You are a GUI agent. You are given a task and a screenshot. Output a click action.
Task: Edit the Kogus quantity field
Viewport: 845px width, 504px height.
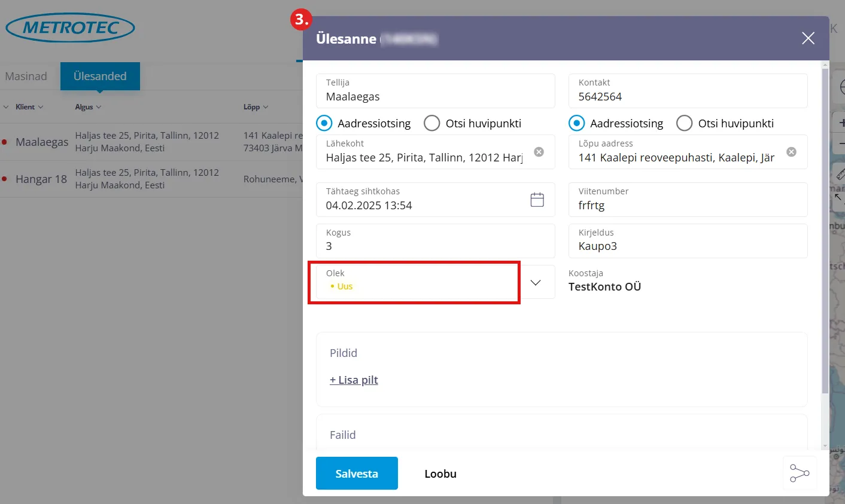[435, 241]
